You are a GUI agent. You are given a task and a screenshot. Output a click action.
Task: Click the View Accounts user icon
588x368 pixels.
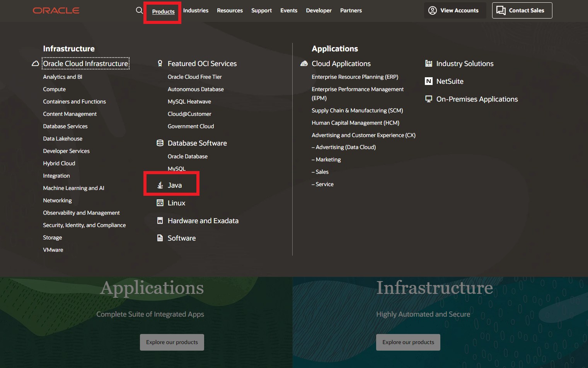pos(433,10)
